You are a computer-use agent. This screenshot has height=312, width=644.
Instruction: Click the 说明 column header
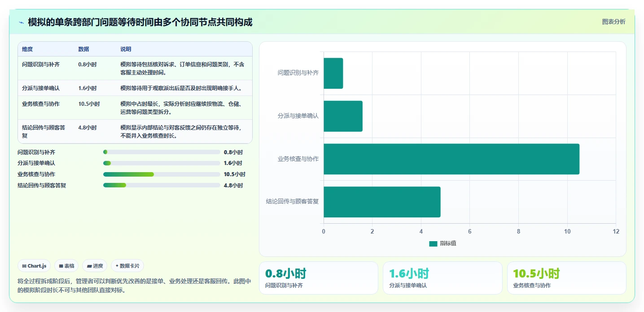126,49
